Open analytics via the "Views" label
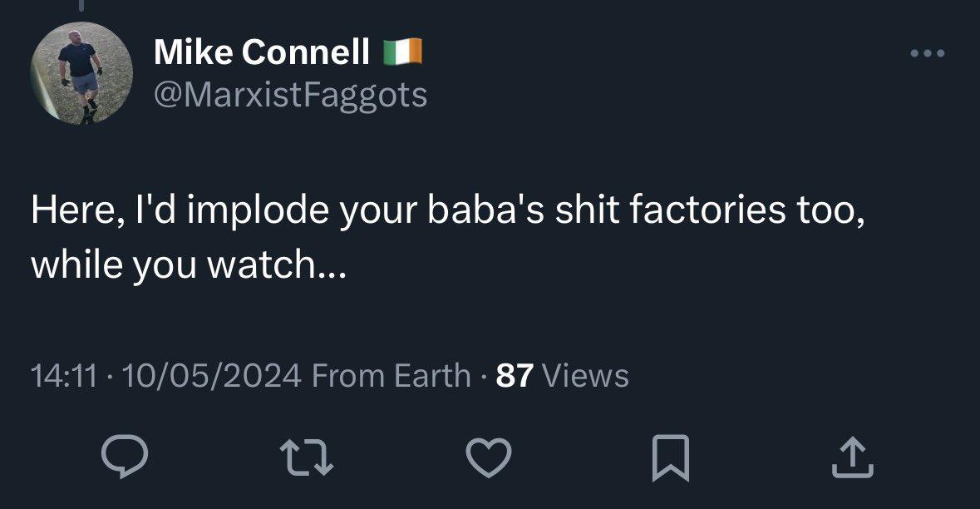 [x=584, y=376]
